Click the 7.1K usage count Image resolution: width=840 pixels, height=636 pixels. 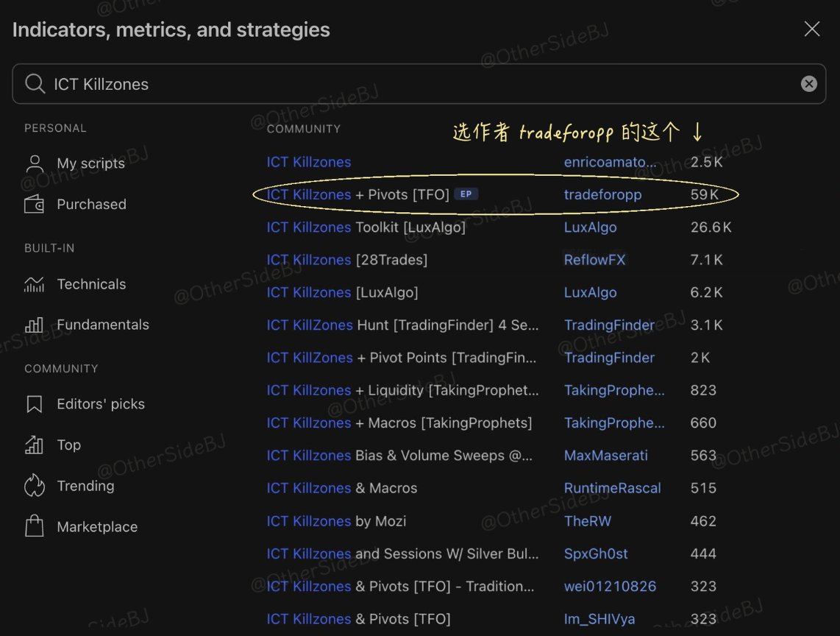[x=707, y=260]
